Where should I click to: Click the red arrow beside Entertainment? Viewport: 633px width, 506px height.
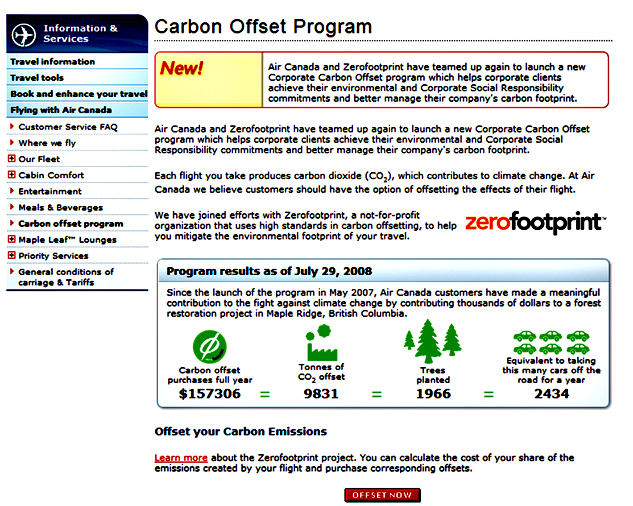point(12,191)
